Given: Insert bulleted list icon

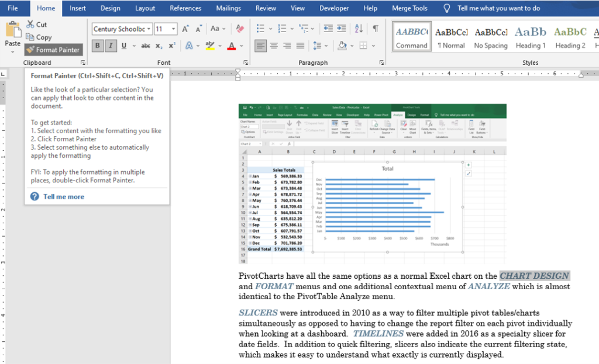Looking at the screenshot, I should click(260, 29).
